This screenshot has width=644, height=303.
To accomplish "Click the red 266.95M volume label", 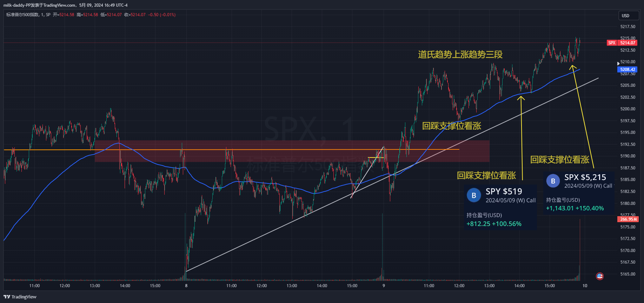I will click(x=628, y=219).
